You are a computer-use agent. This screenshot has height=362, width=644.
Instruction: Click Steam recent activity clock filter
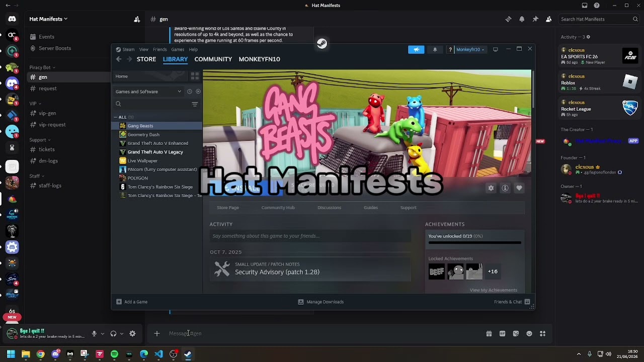189,92
